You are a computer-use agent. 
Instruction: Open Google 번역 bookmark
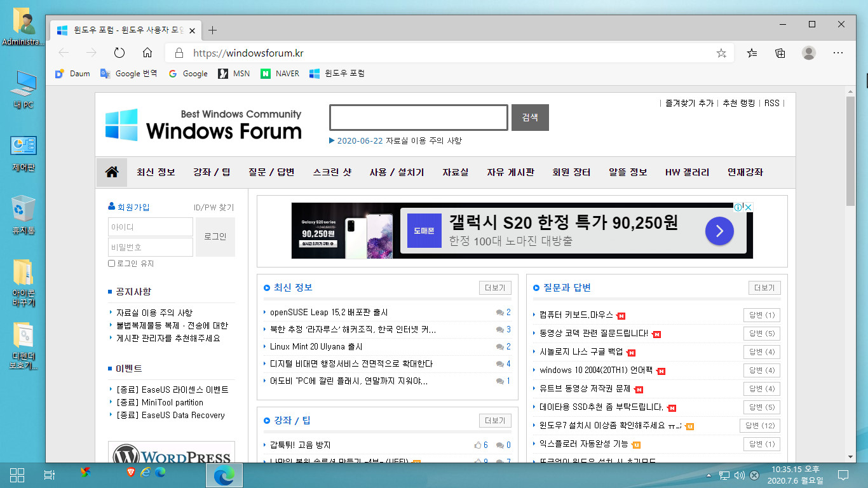point(129,74)
